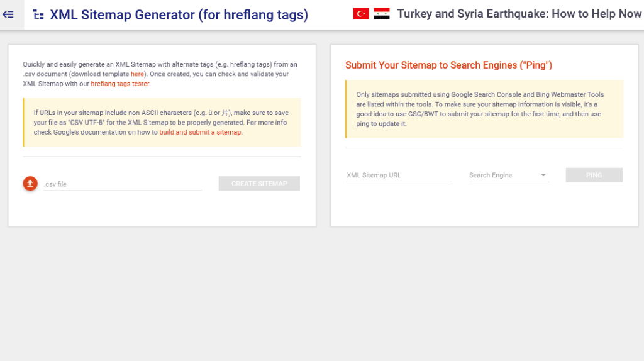Focus the XML Sitemap URL field

click(399, 175)
